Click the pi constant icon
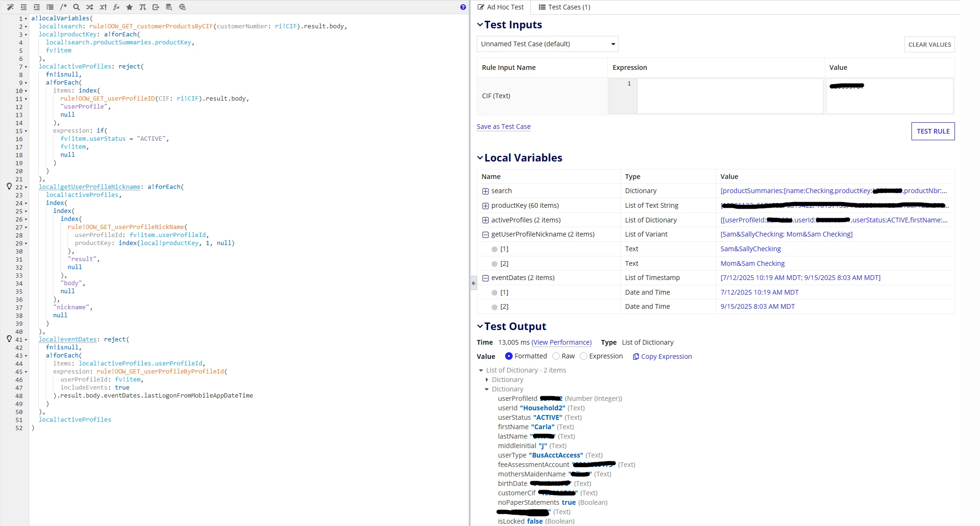Viewport: 980px width, 526px height. point(143,7)
